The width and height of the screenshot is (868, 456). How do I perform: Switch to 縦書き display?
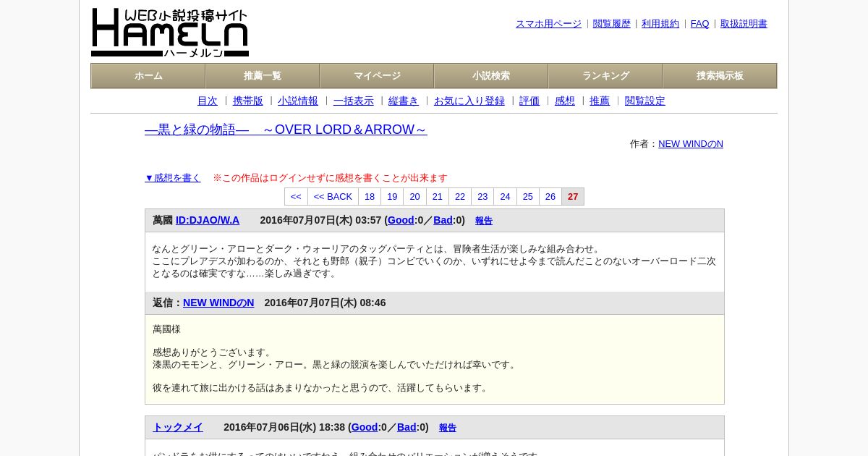point(404,101)
